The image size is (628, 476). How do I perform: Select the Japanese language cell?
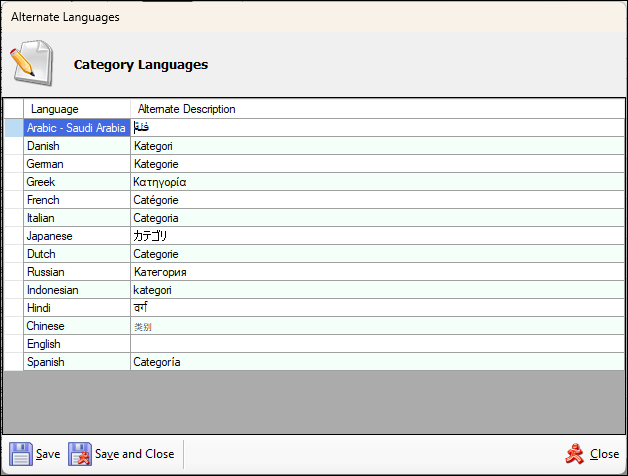click(x=77, y=236)
